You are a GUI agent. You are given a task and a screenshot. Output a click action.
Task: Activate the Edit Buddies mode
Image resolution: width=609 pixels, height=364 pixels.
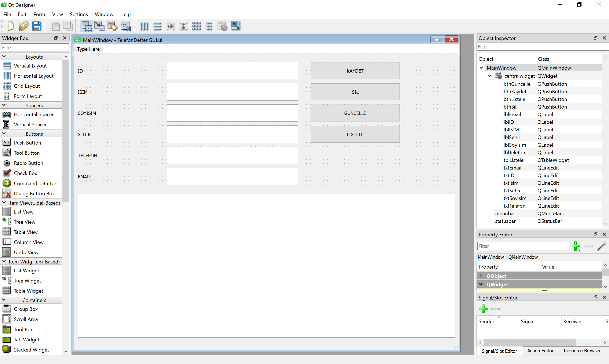click(x=112, y=26)
